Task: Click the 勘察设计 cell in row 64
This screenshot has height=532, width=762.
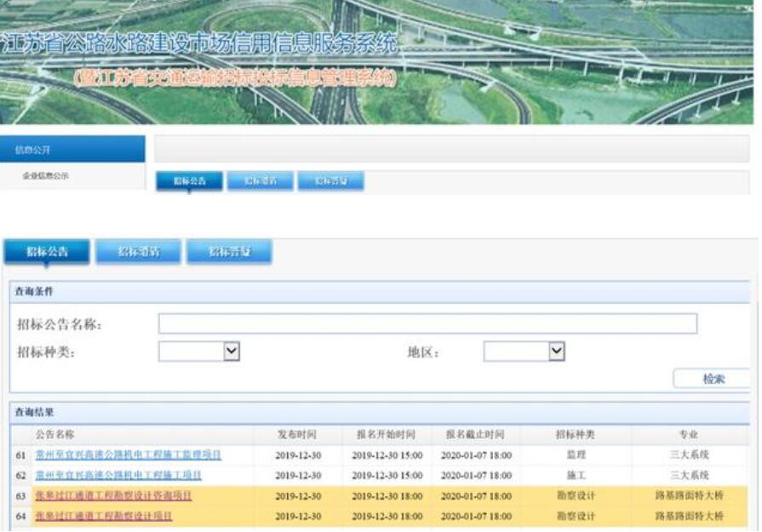Action: point(576,516)
